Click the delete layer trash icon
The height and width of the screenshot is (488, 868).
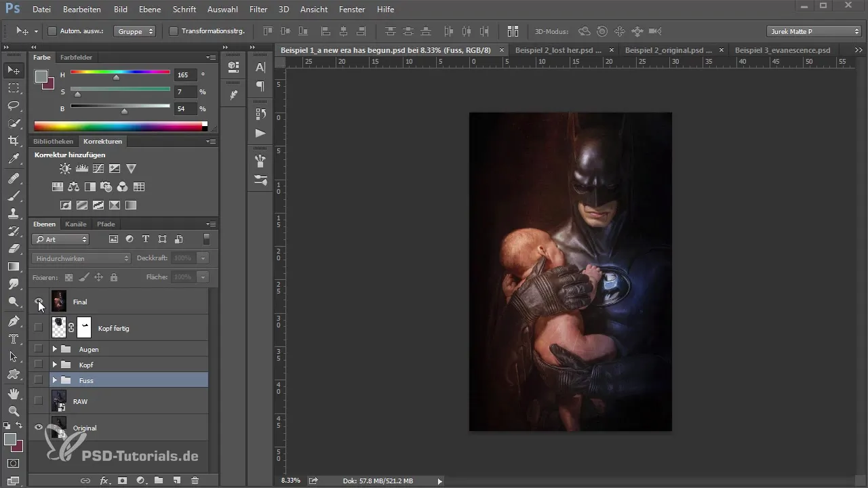(195, 480)
